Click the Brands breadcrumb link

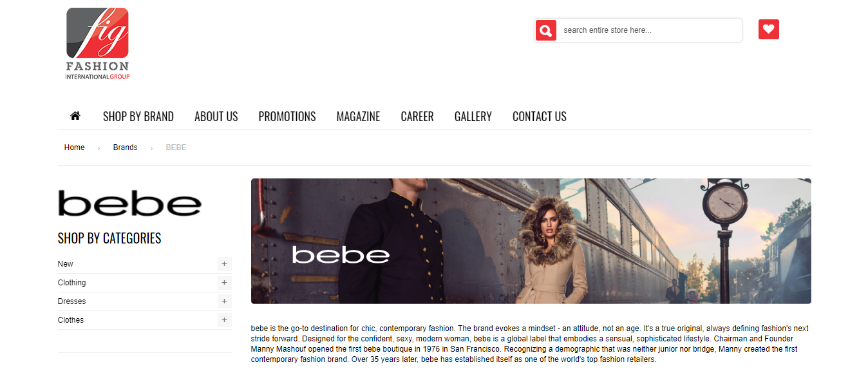tap(125, 147)
